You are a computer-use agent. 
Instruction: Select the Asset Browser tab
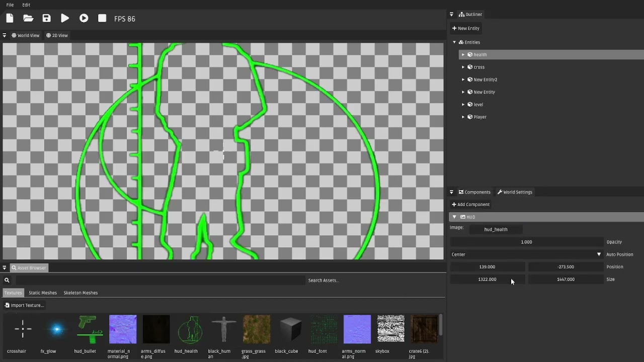(x=29, y=268)
